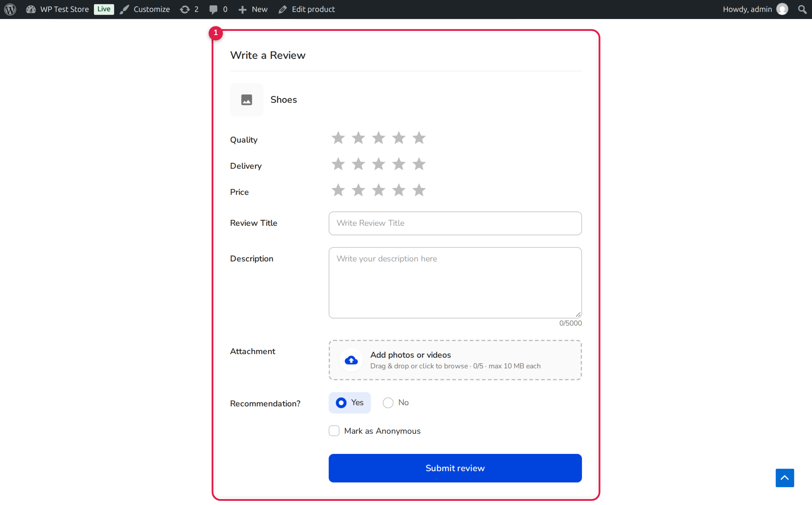The height and width of the screenshot is (505, 812).
Task: Focus the description text area
Action: coord(455,282)
